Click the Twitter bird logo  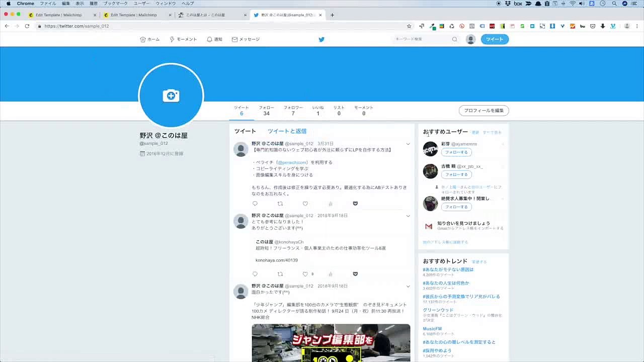[321, 39]
